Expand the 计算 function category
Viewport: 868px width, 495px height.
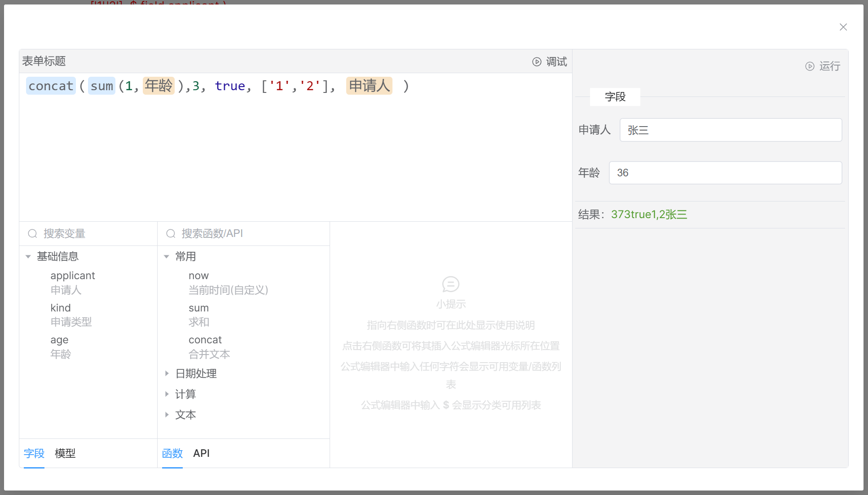click(x=167, y=394)
